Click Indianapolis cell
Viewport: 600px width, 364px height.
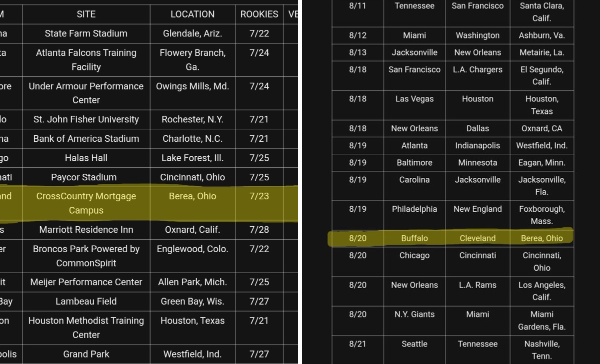[477, 145]
